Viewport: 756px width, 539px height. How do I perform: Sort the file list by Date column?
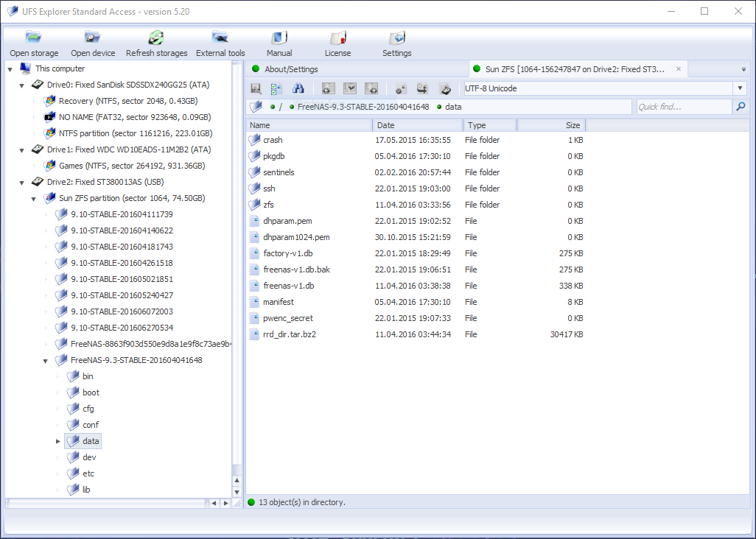(x=420, y=125)
